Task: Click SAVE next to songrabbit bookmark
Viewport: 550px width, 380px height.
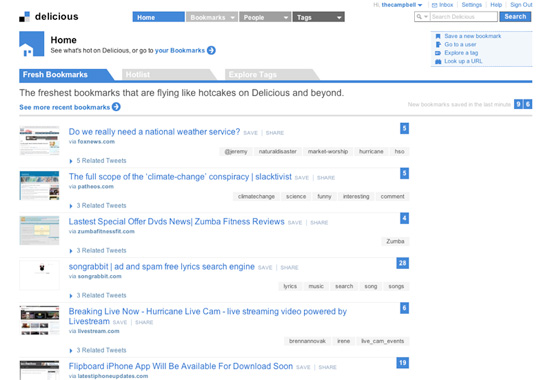Action: (x=265, y=268)
